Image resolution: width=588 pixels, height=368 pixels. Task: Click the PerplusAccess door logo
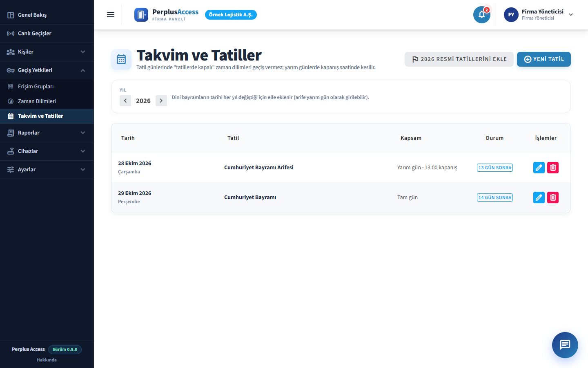coord(141,15)
